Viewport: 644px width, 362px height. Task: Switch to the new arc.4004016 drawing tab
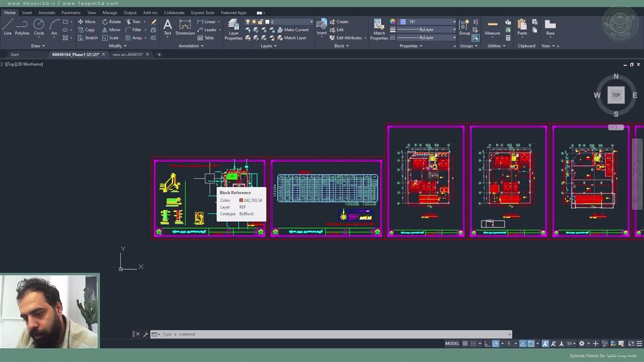[128, 54]
